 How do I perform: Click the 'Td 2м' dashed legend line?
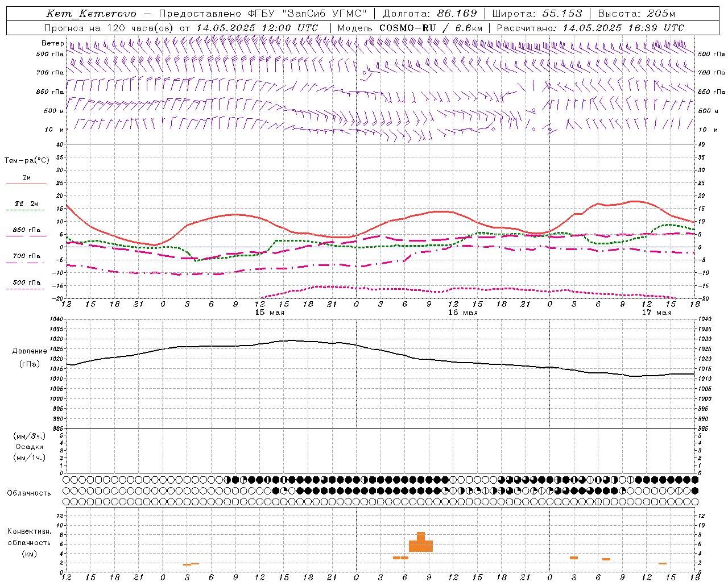(25, 210)
